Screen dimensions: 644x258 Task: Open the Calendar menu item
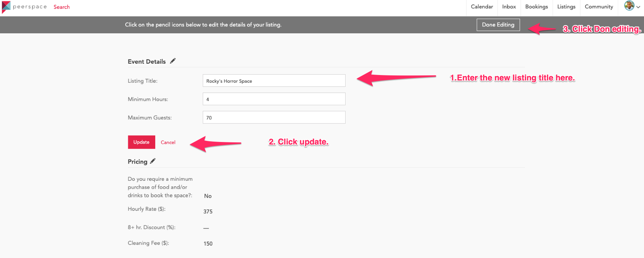click(x=482, y=7)
